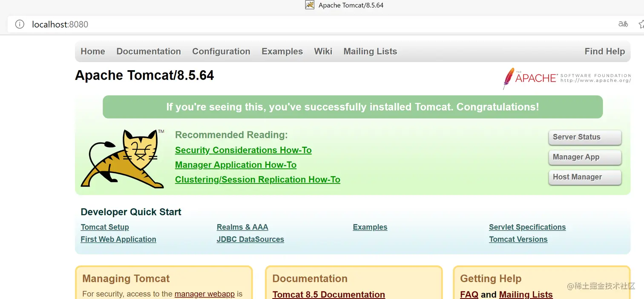This screenshot has width=644, height=299.
Task: Open the Tomcat Setup link
Action: (105, 227)
